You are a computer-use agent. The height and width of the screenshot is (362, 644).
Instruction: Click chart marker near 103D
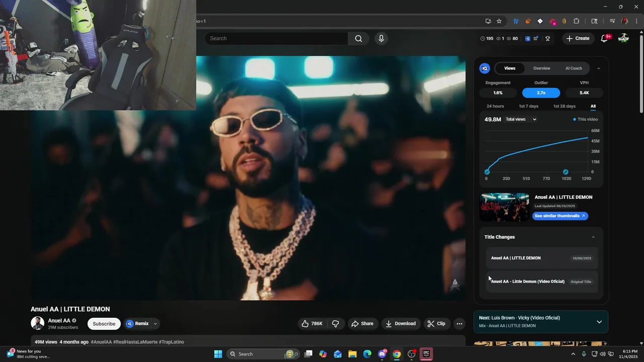pos(566,172)
